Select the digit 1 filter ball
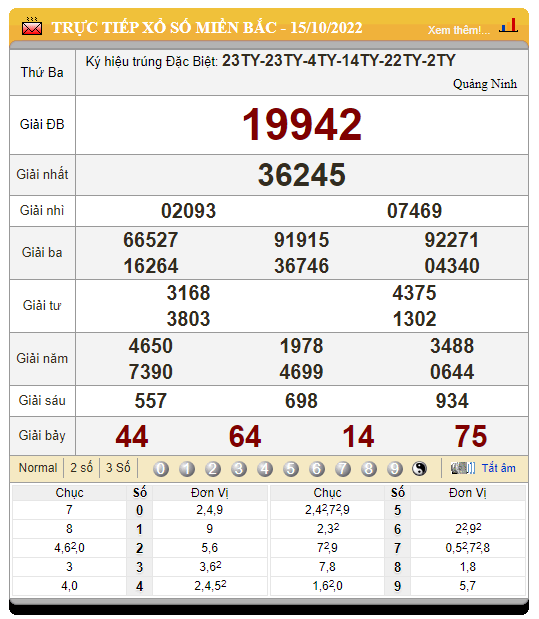Viewport: 539px width, 619px height. tap(187, 469)
